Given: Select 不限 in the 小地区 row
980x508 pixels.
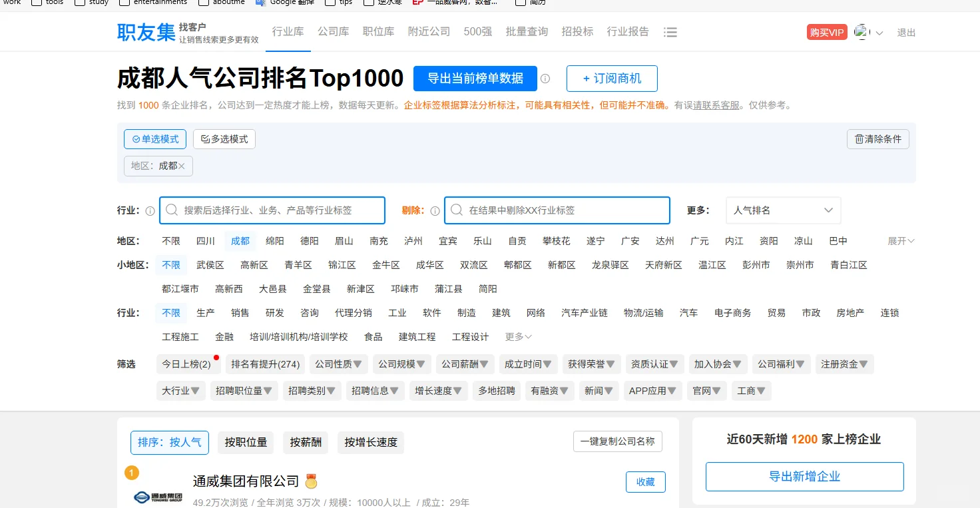Looking at the screenshot, I should coord(171,265).
